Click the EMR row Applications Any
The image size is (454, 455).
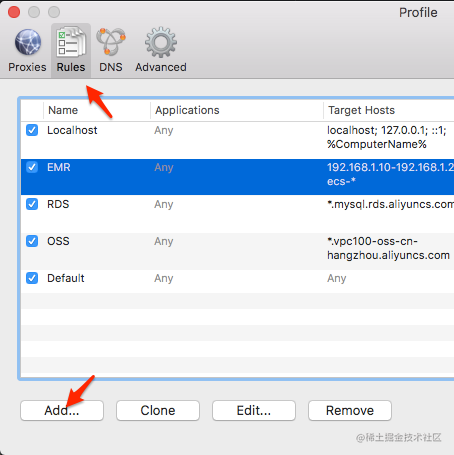coord(164,167)
